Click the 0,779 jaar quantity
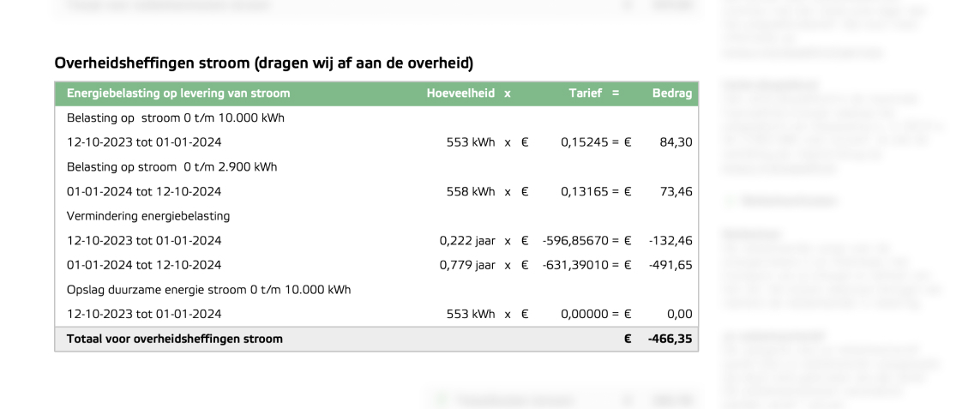This screenshot has width=980, height=409. (x=467, y=265)
